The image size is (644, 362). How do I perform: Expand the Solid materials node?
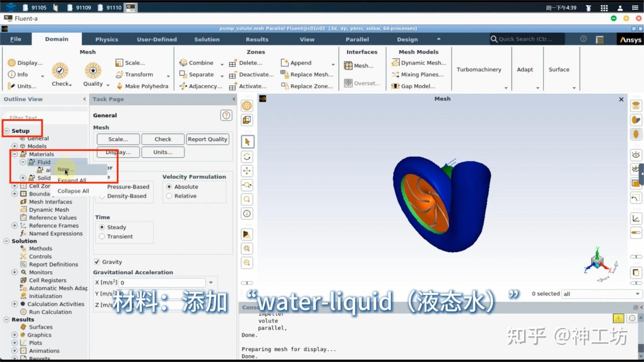coord(23,178)
